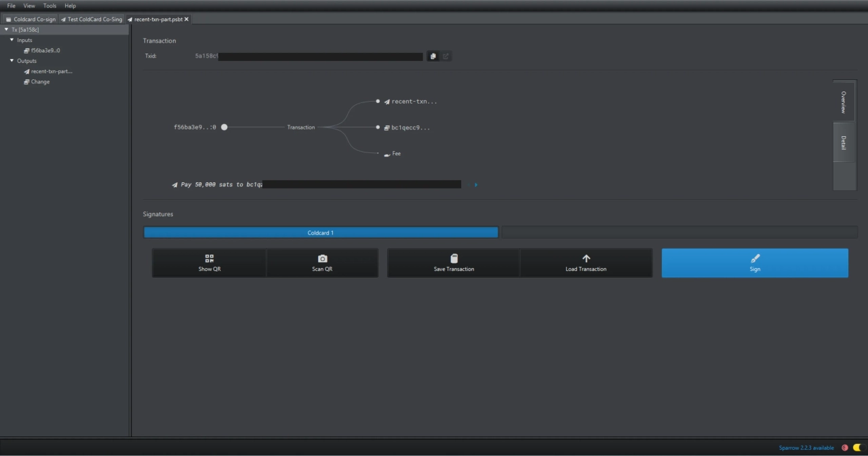The height and width of the screenshot is (456, 868).
Task: Switch to the Overview side tab
Action: tap(844, 102)
